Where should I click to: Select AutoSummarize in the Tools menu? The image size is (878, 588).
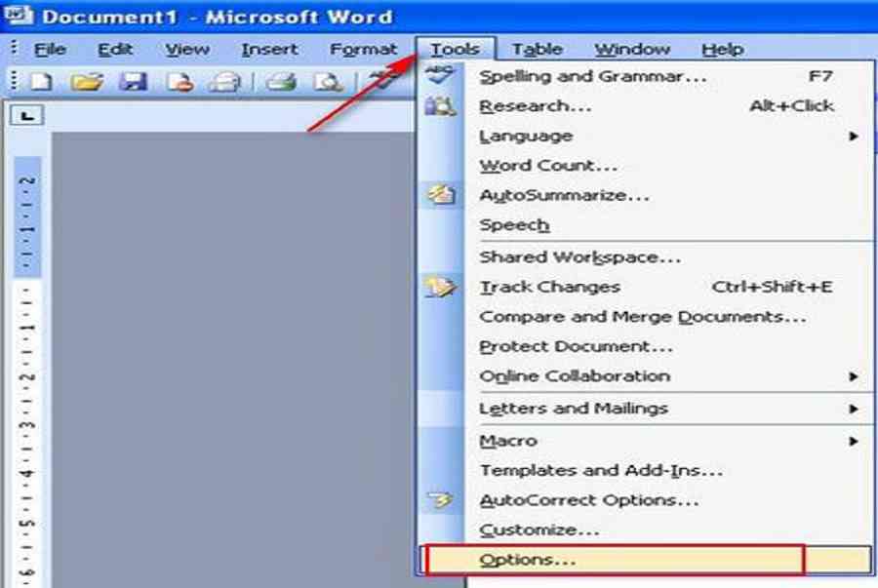tap(646, 195)
